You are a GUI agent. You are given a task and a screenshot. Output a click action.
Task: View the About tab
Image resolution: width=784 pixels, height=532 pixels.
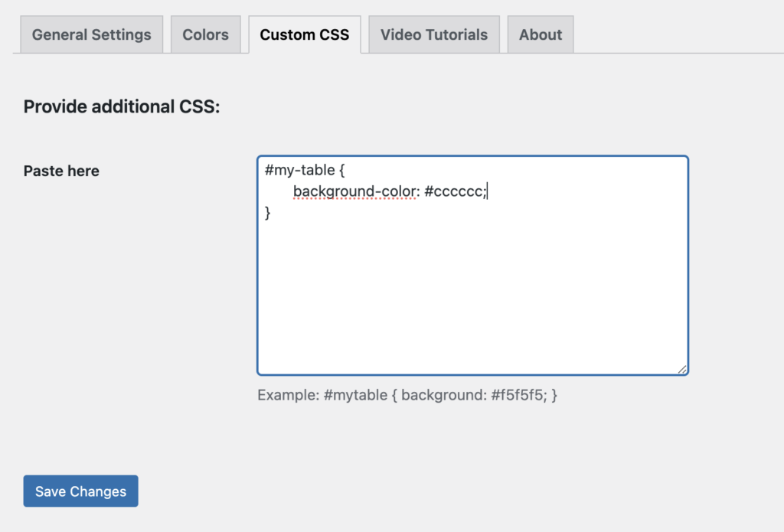[x=540, y=34]
